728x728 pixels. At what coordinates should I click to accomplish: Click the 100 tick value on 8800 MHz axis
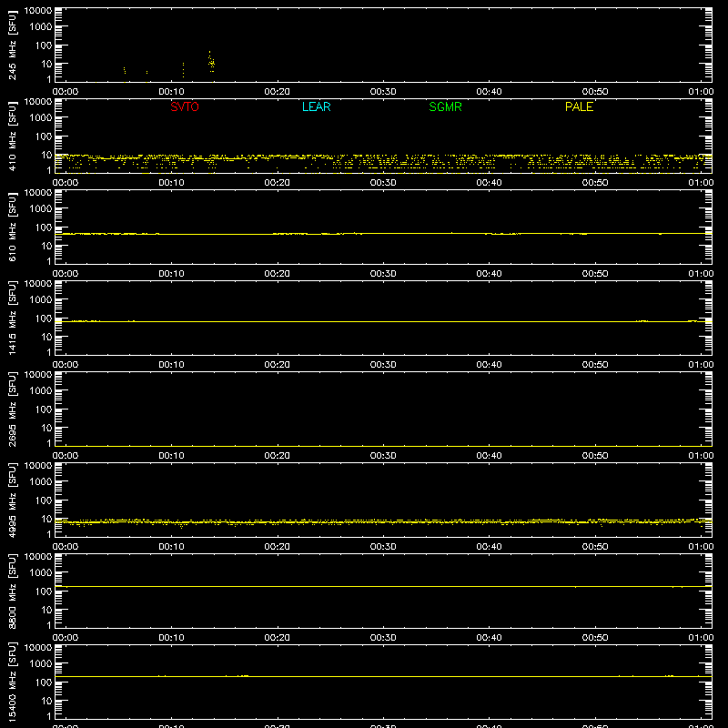(44, 591)
